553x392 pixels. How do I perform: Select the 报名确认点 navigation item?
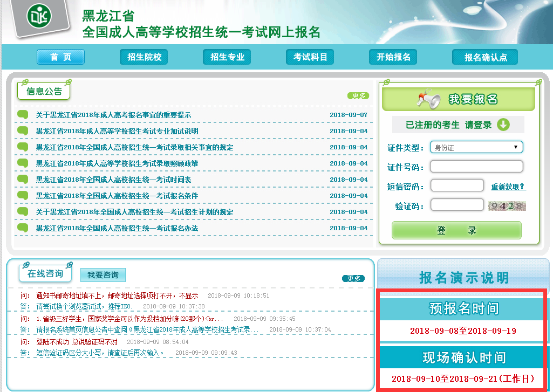[484, 57]
